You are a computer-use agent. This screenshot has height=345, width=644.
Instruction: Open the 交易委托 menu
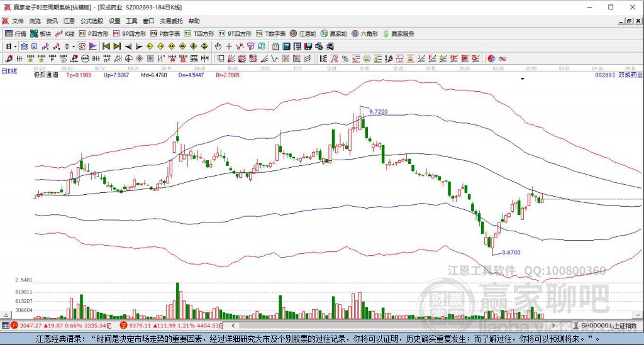pos(171,21)
